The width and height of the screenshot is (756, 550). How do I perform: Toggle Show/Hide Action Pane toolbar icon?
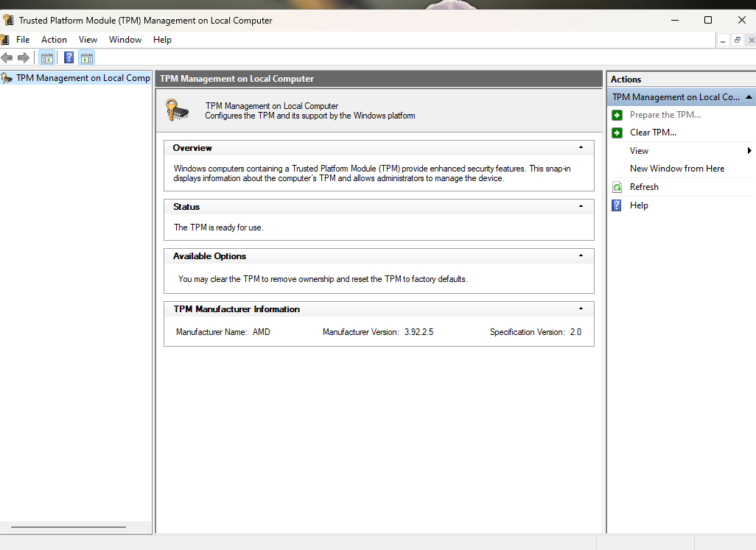pos(87,57)
